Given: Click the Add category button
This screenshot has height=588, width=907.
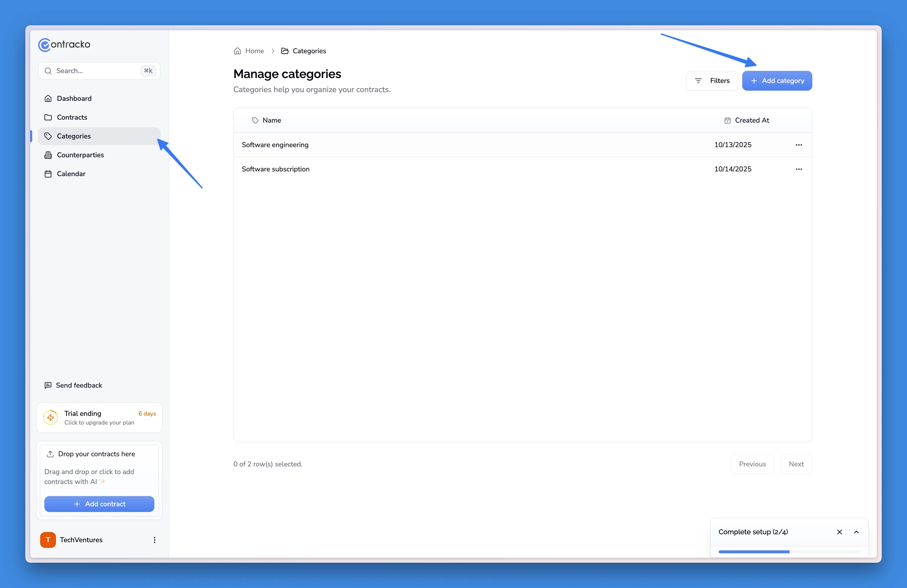Looking at the screenshot, I should (777, 80).
